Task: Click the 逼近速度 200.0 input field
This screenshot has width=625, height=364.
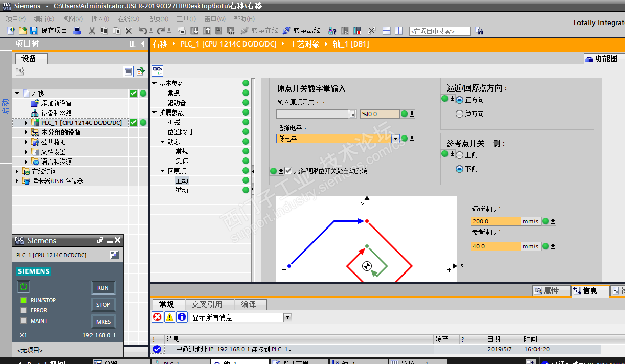Action: (496, 221)
